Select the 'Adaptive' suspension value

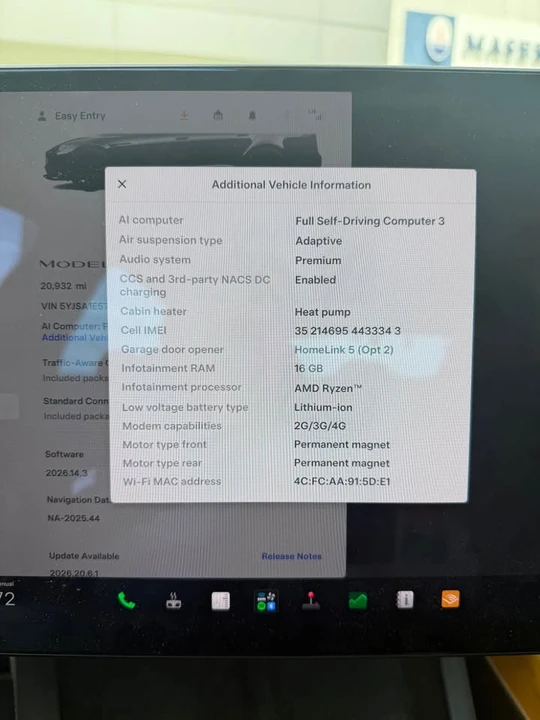(319, 241)
